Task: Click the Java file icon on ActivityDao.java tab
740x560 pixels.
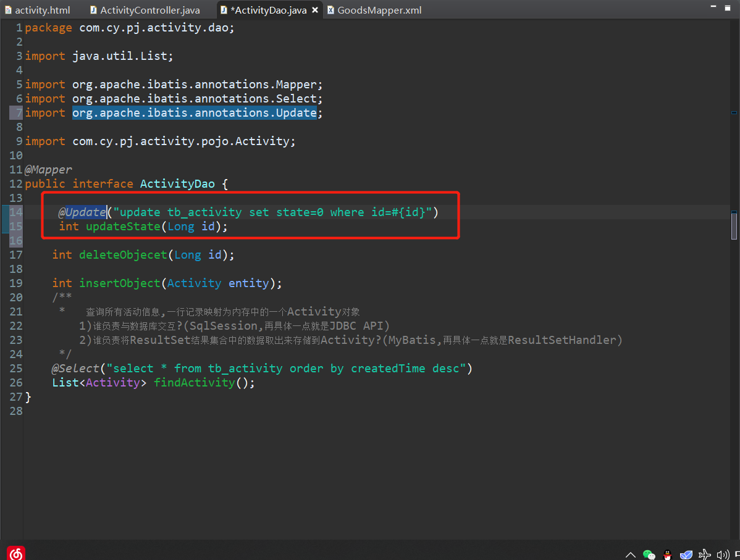Action: (224, 10)
